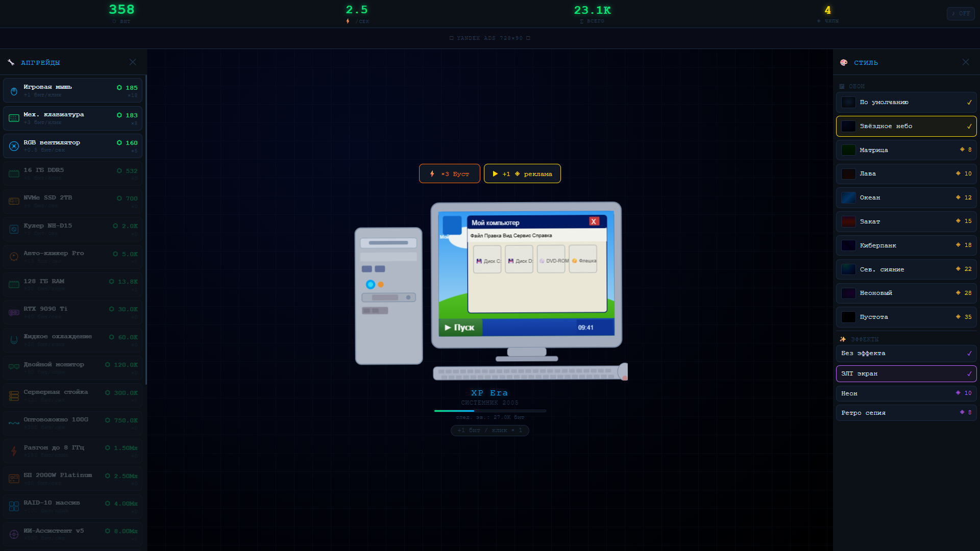Toggle the sound OFF button
Screen dimensions: 980x551
[x=960, y=14]
